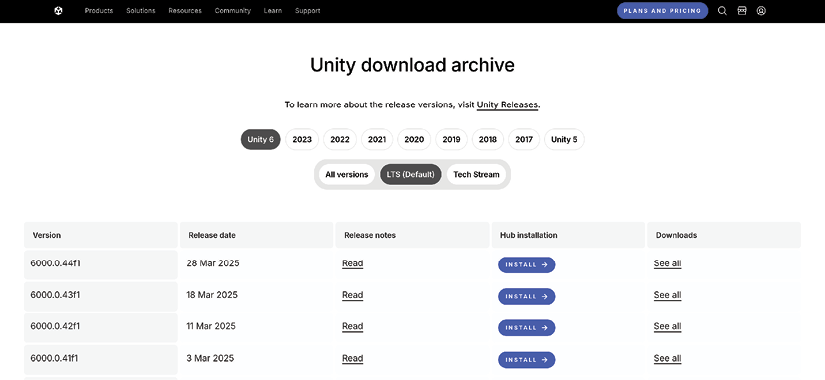
Task: Click the 6000.0.42f1 version cell
Action: (x=100, y=328)
